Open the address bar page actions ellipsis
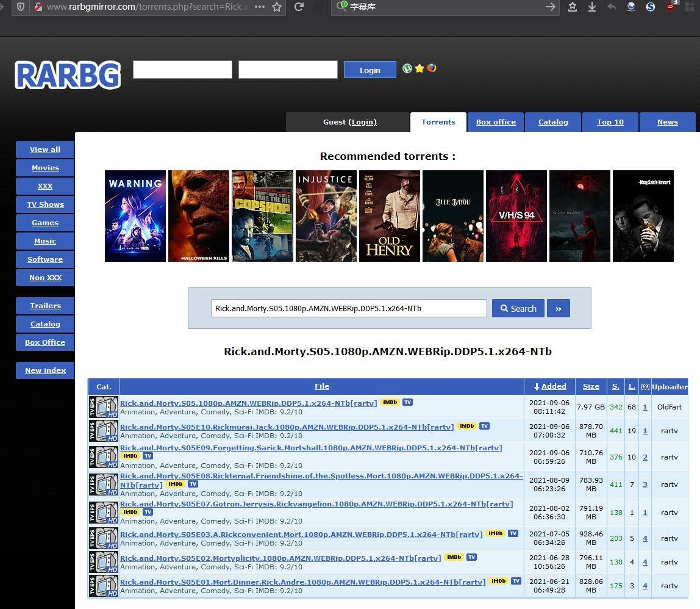This screenshot has width=700, height=609. point(259,7)
